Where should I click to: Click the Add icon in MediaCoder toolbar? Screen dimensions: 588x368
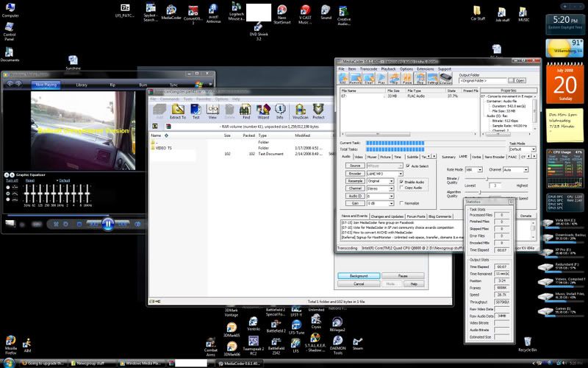point(343,78)
